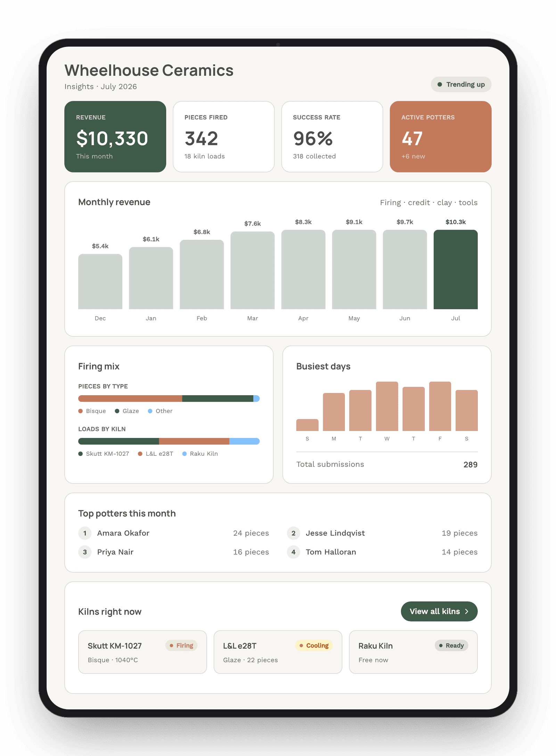Click the Bisque segment of pieces bar
The image size is (556, 756).
click(x=130, y=398)
